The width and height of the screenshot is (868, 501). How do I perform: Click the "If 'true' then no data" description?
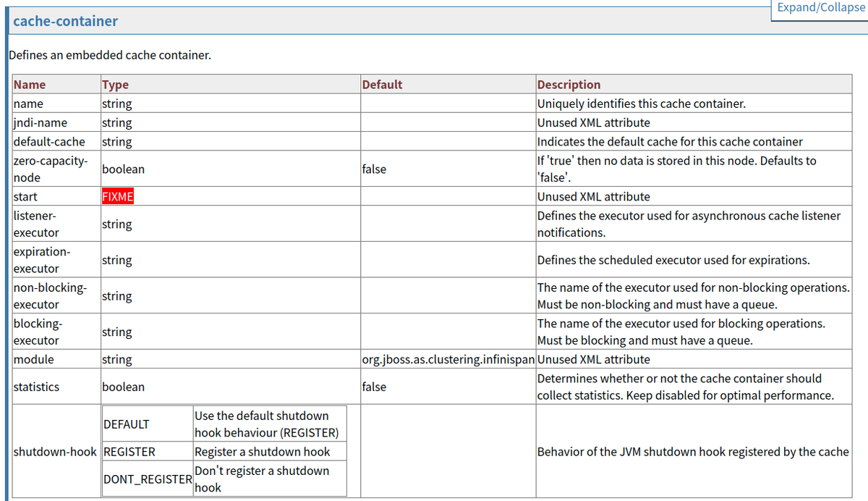pos(677,169)
